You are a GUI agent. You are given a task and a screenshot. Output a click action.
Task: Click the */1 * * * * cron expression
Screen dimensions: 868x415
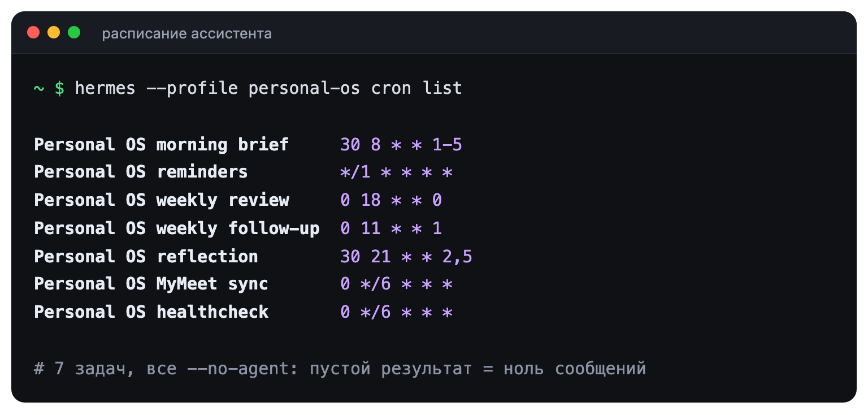coord(397,172)
